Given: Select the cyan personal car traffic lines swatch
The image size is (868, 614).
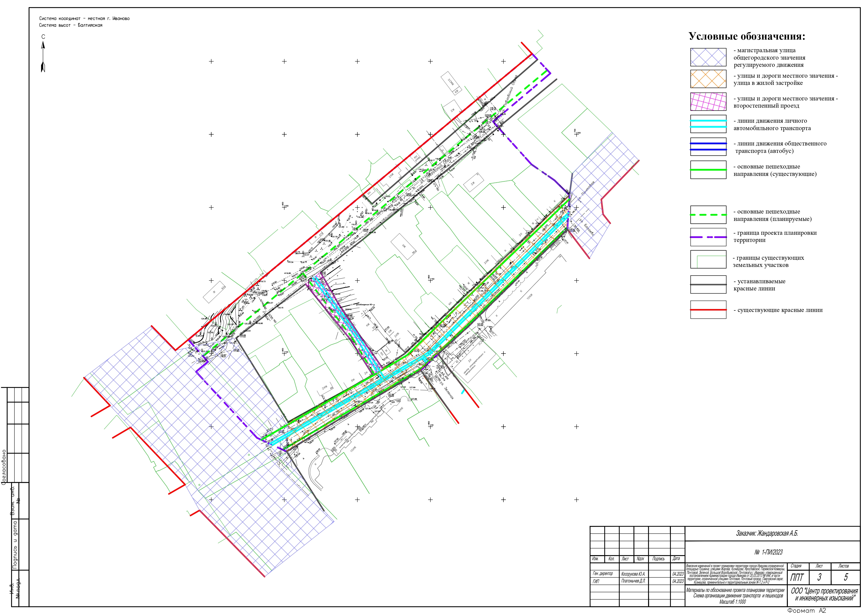Looking at the screenshot, I should point(708,124).
